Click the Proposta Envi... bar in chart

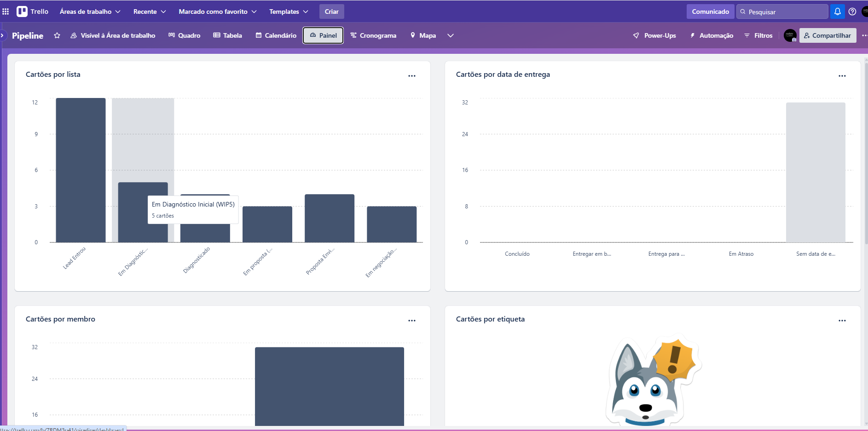pyautogui.click(x=330, y=218)
